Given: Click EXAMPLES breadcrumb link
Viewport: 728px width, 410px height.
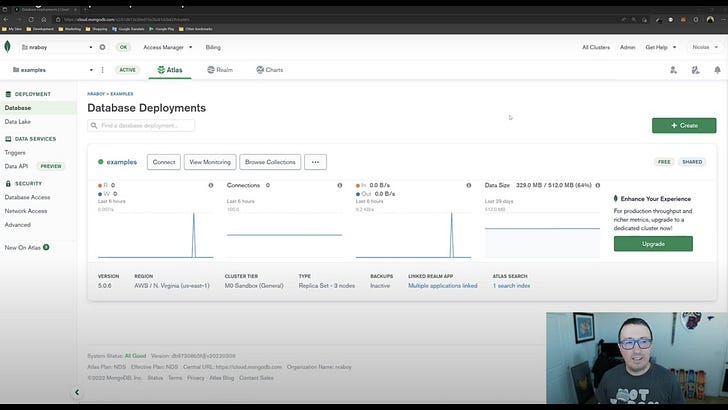Looking at the screenshot, I should 122,94.
